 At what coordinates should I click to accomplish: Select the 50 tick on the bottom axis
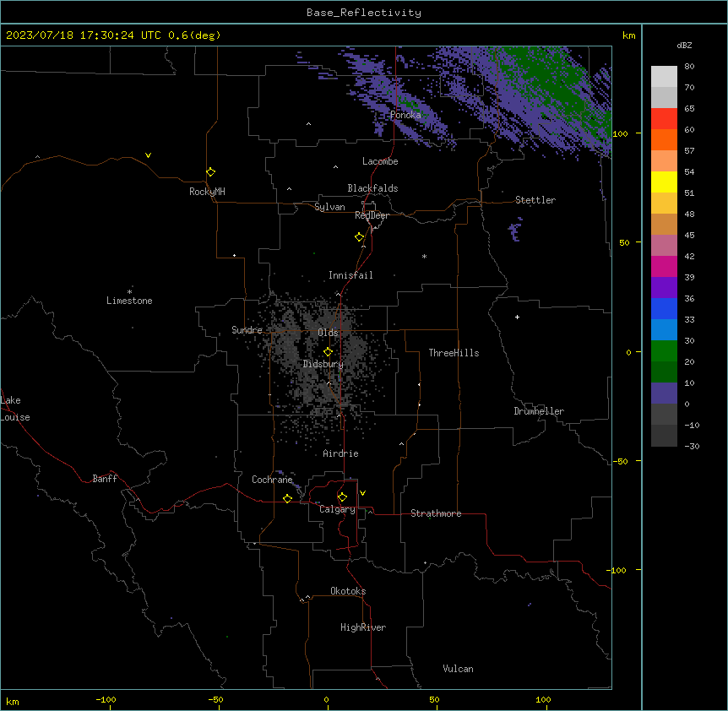pos(434,699)
